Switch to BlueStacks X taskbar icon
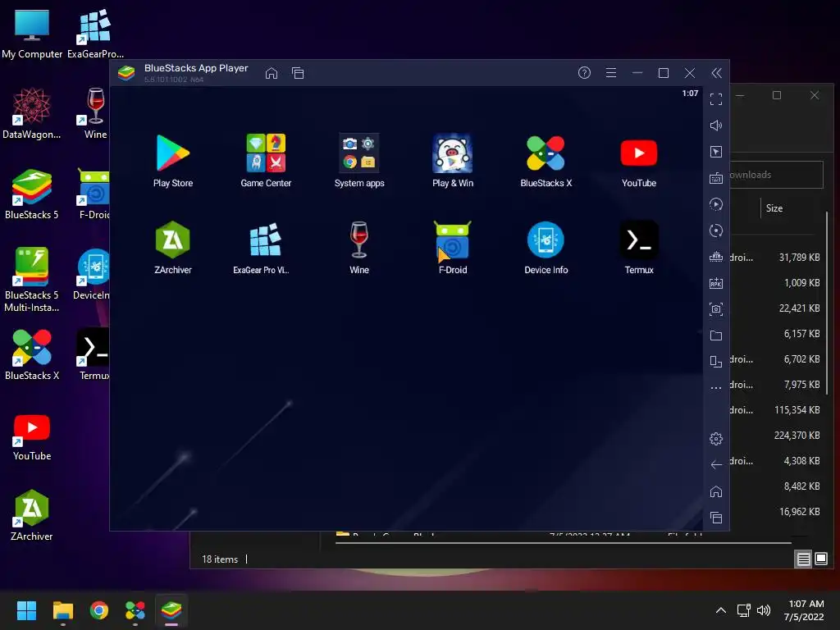The width and height of the screenshot is (840, 630). 135,610
